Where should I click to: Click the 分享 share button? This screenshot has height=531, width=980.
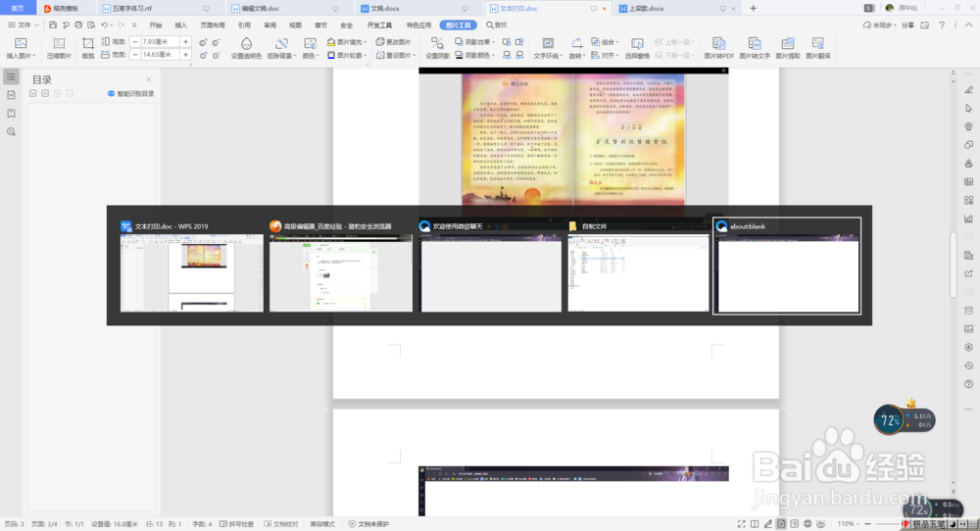[907, 25]
